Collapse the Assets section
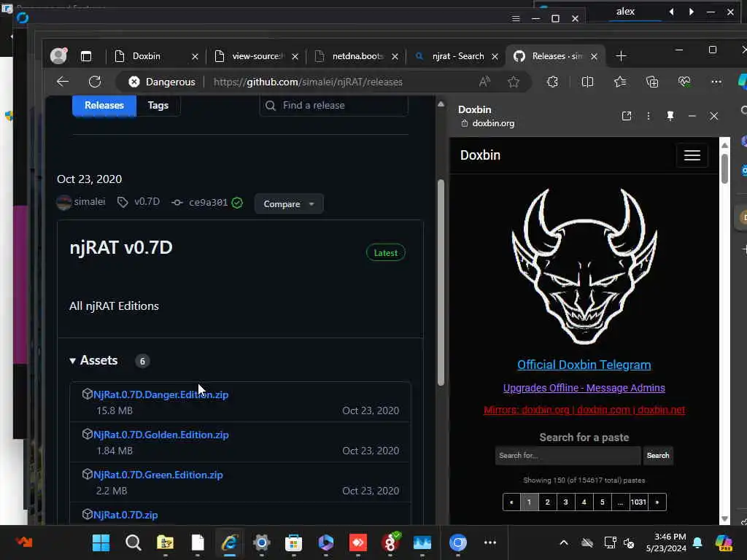Screen dimensions: 747x560 coord(94,360)
